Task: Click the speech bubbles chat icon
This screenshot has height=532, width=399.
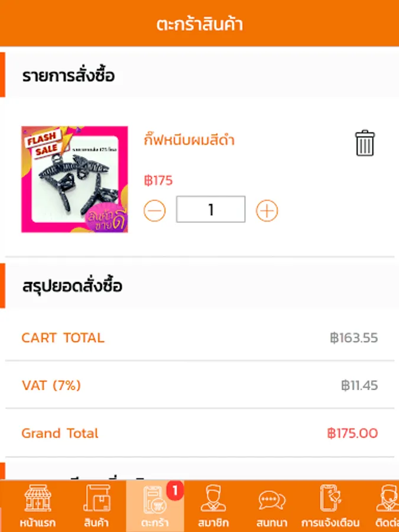Action: coord(272,500)
